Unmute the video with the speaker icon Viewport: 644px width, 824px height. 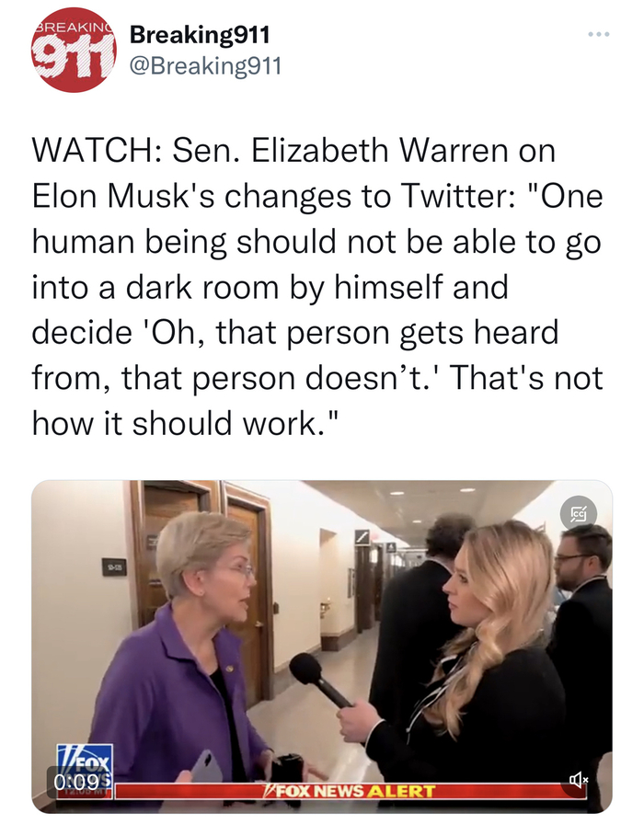[x=578, y=780]
